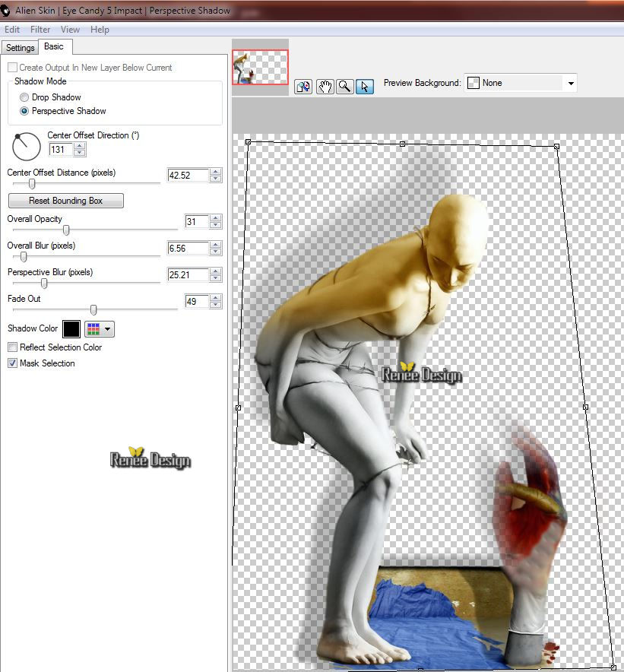Toggle the original/preview compare icon
The width and height of the screenshot is (624, 672).
coord(303,87)
